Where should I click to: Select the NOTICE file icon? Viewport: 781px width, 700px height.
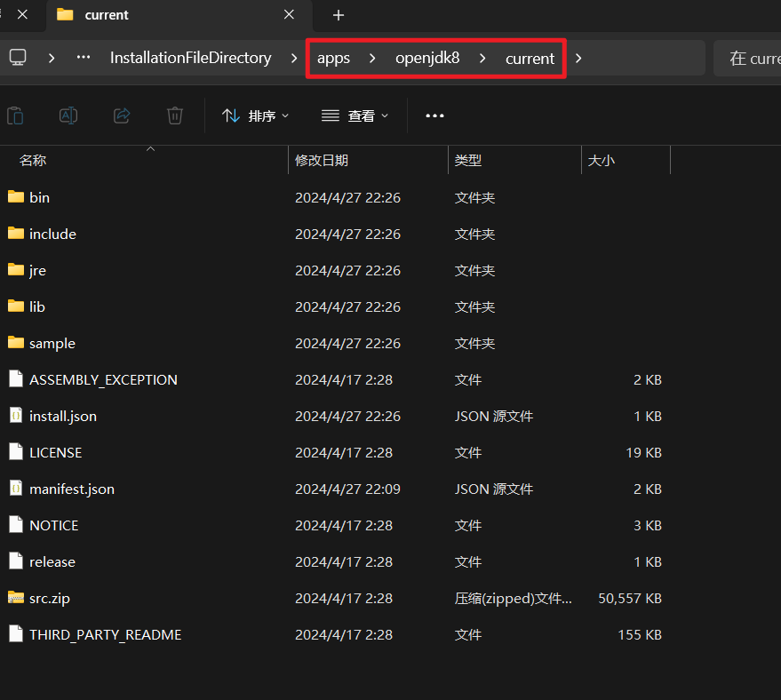[16, 524]
